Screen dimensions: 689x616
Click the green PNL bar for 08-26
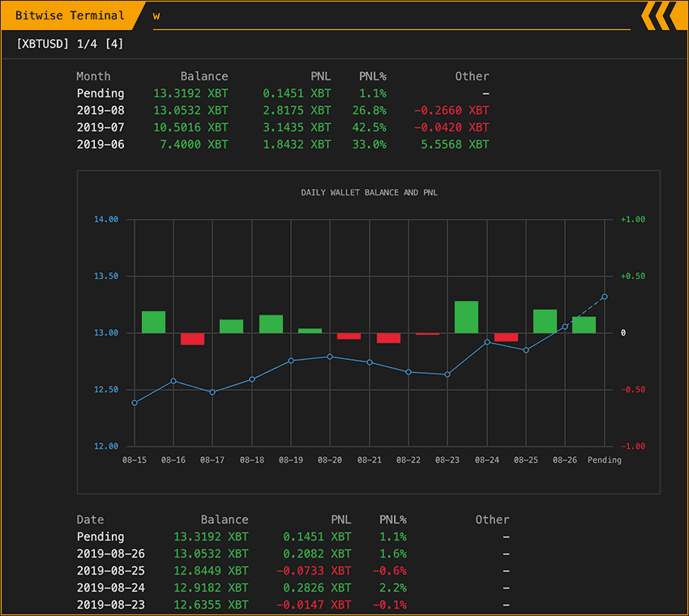[584, 325]
